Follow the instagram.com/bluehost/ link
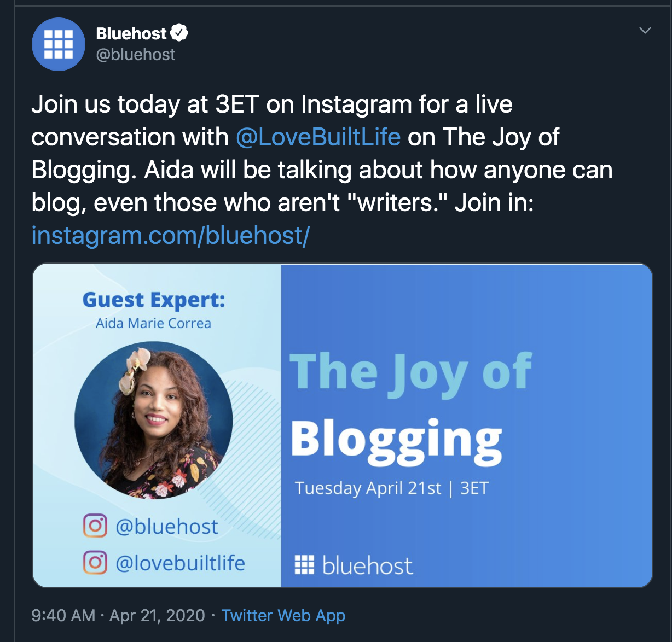 click(x=170, y=235)
